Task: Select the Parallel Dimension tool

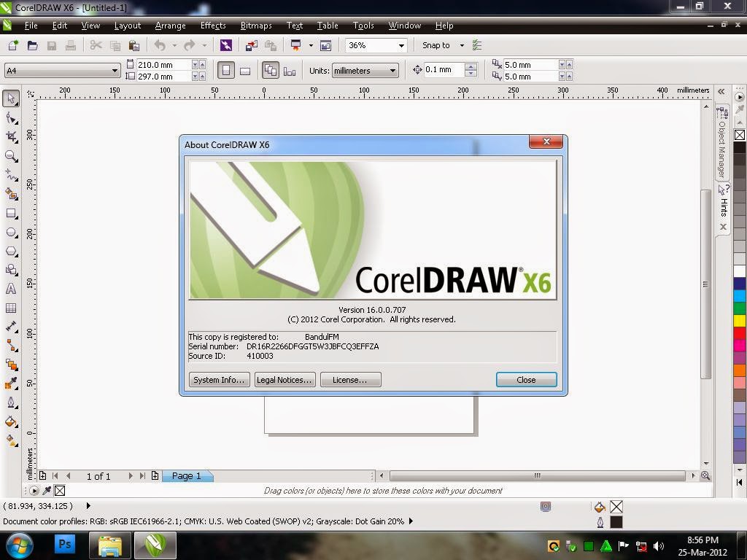Action: [x=11, y=327]
